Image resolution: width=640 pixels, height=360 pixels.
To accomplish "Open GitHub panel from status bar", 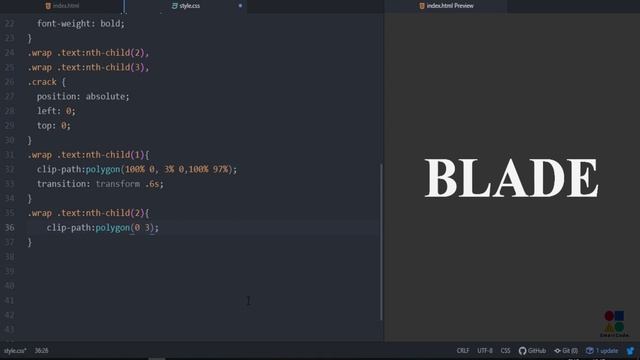I will (532, 351).
